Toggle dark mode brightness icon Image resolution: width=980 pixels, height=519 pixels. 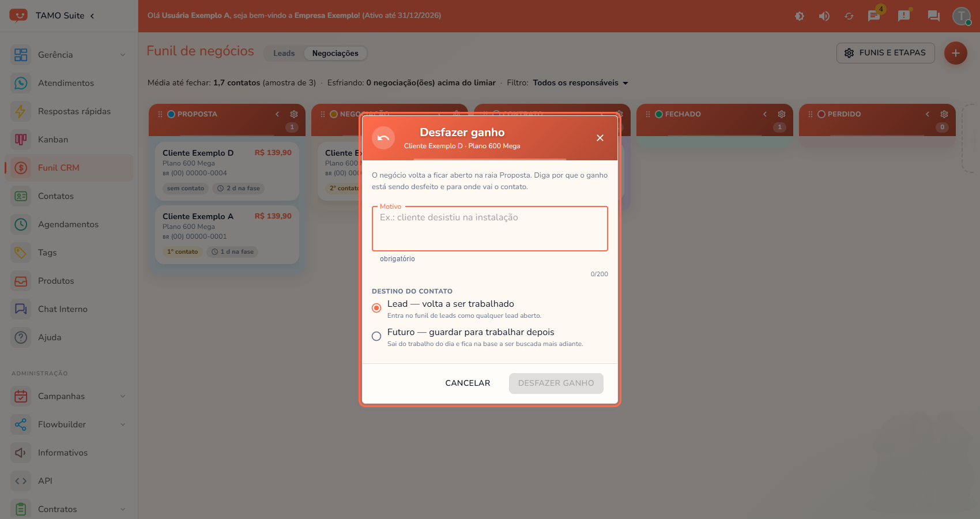point(800,16)
